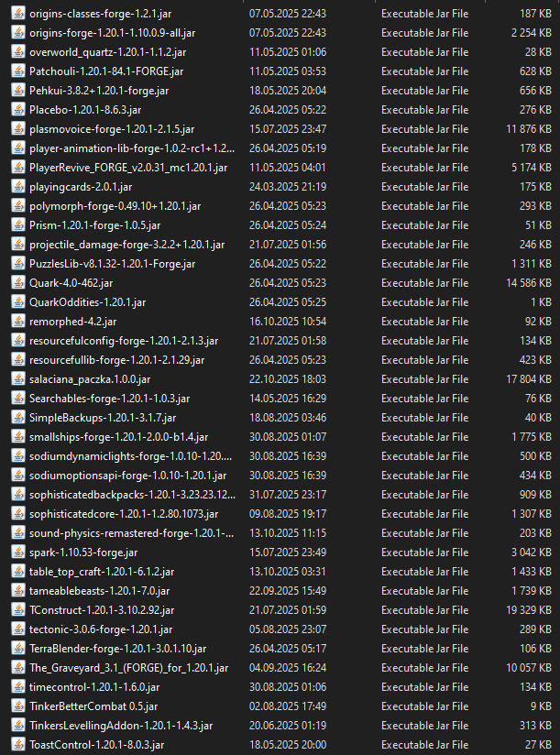Click the jar icon of Pehkui-3.8.2+1.20.1-forge.jar
The height and width of the screenshot is (755, 560).
point(17,91)
